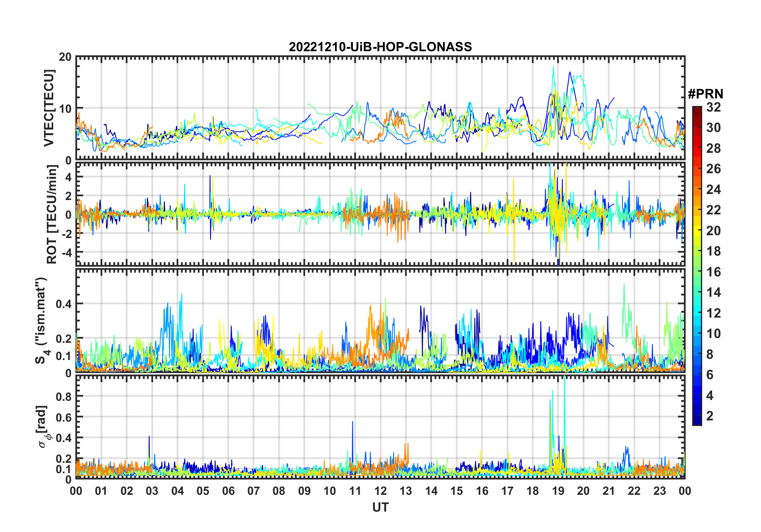Click x-axis hour label 21

[609, 491]
